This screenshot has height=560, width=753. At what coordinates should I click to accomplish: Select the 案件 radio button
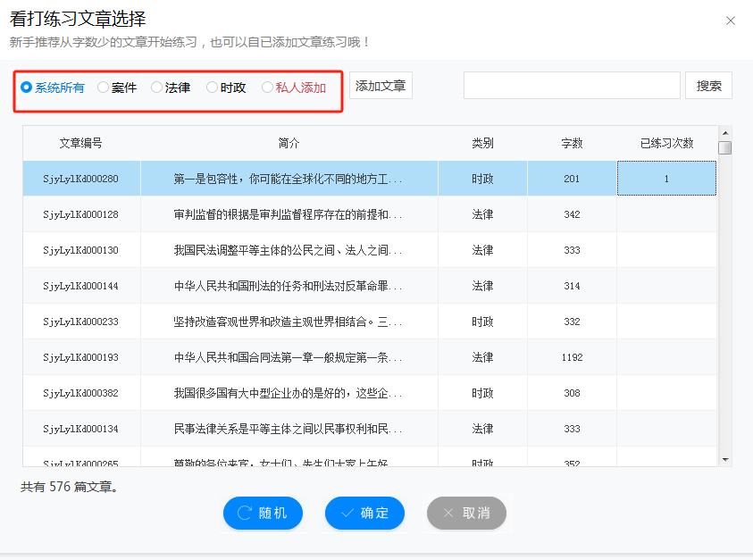pos(103,87)
